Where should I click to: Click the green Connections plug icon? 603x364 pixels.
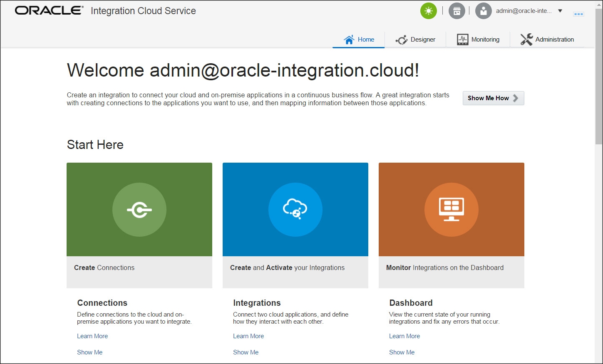(139, 210)
